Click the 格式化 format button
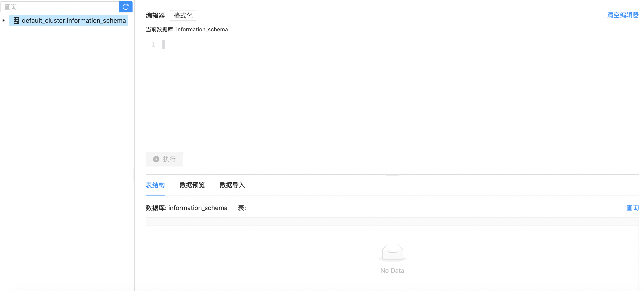The width and height of the screenshot is (644, 291). (183, 15)
